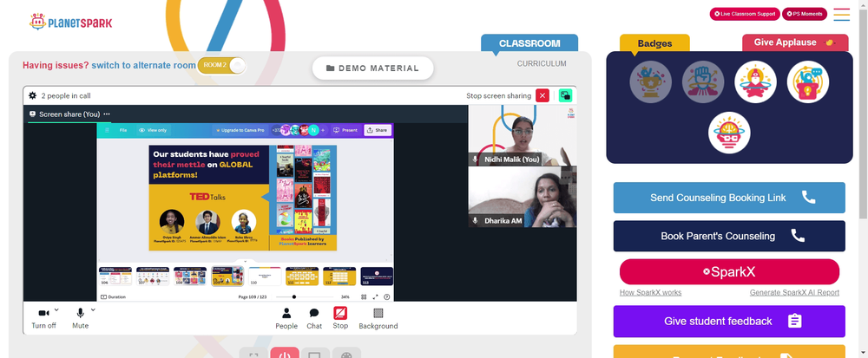Click the N collaborator avatar in Canva
The image size is (868, 358).
coord(313,130)
